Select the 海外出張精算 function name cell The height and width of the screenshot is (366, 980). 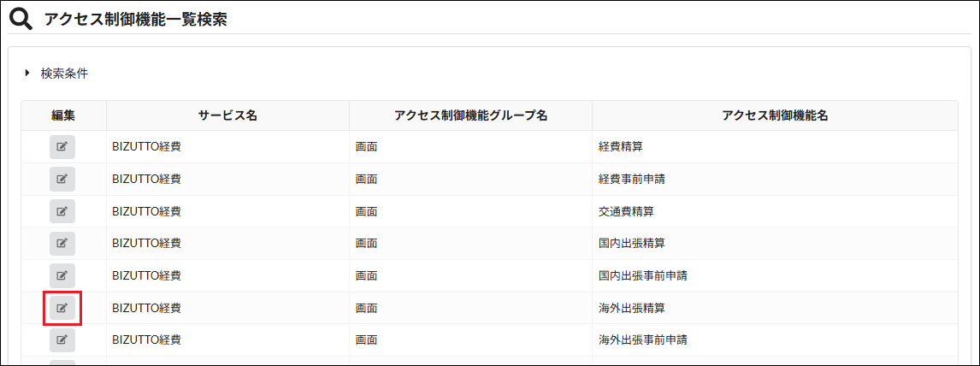coord(632,308)
